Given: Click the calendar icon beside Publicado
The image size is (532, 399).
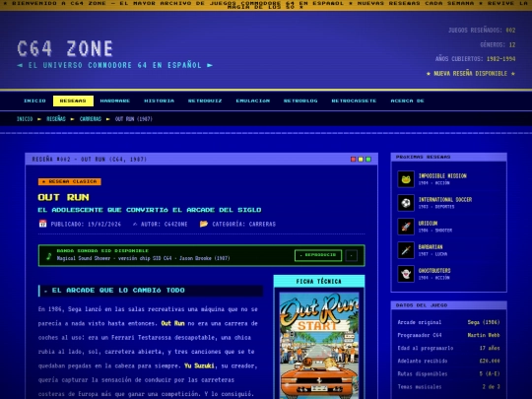Looking at the screenshot, I should (x=42, y=224).
